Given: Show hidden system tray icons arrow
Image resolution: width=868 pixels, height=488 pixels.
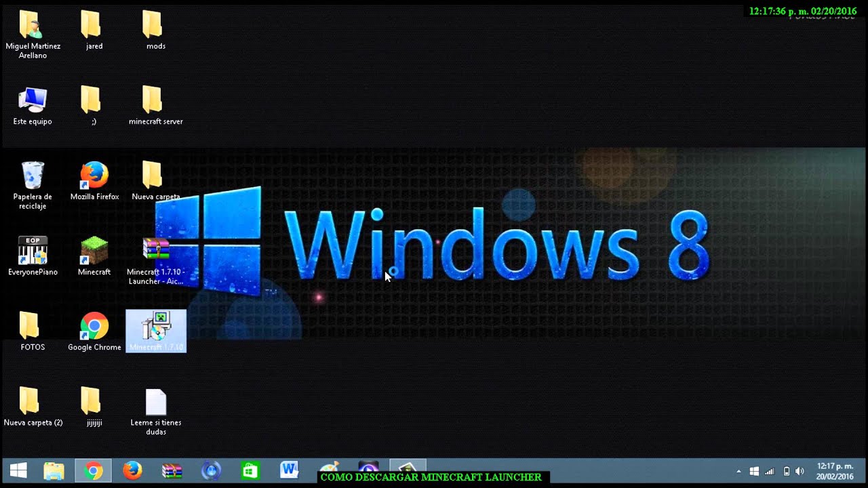Looking at the screenshot, I should coord(738,472).
